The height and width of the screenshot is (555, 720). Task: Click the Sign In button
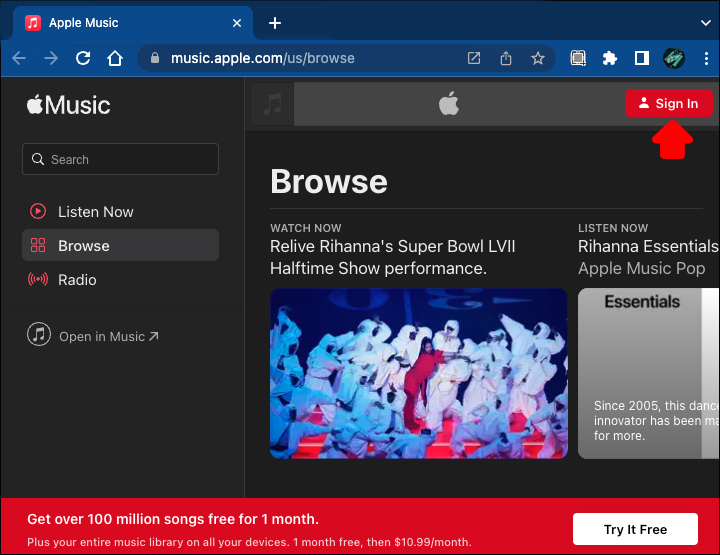coord(669,104)
